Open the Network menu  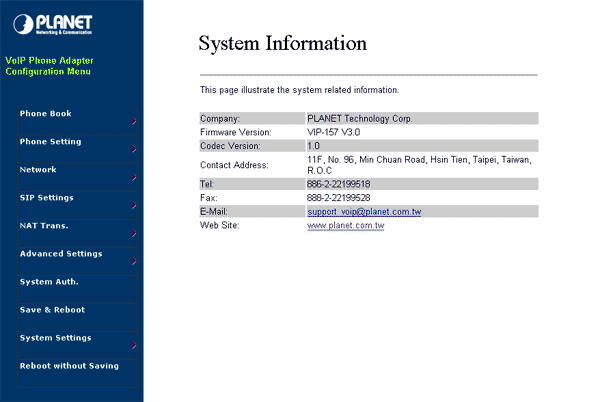(x=38, y=169)
